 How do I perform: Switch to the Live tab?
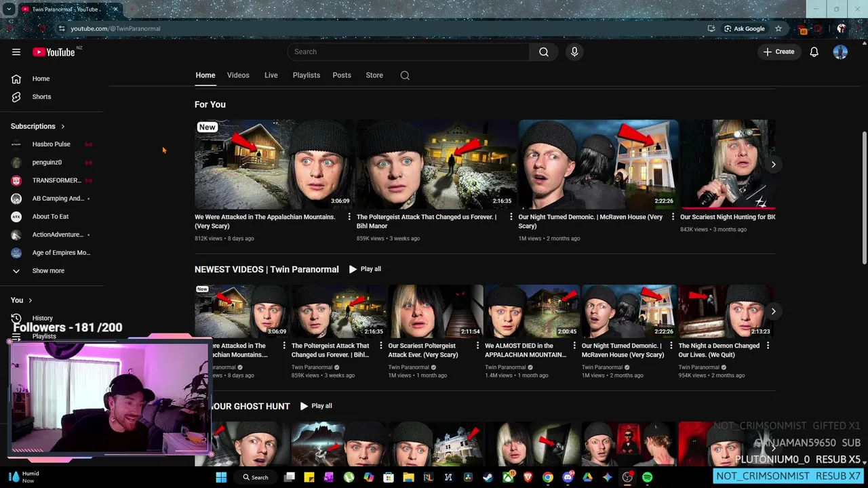[x=271, y=75]
